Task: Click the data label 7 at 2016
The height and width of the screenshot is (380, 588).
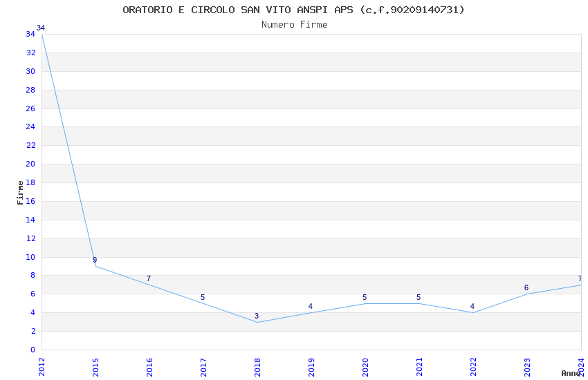Action: [x=149, y=278]
